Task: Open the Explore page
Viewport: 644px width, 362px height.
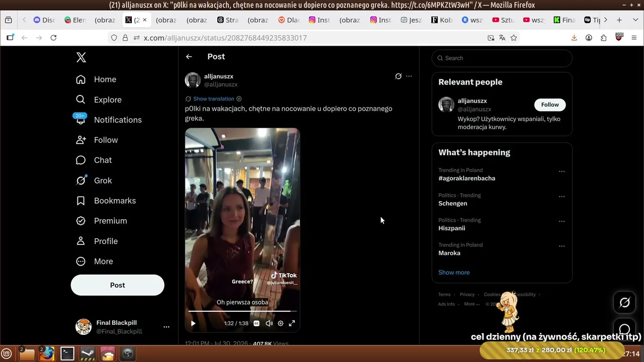Action: click(x=99, y=100)
